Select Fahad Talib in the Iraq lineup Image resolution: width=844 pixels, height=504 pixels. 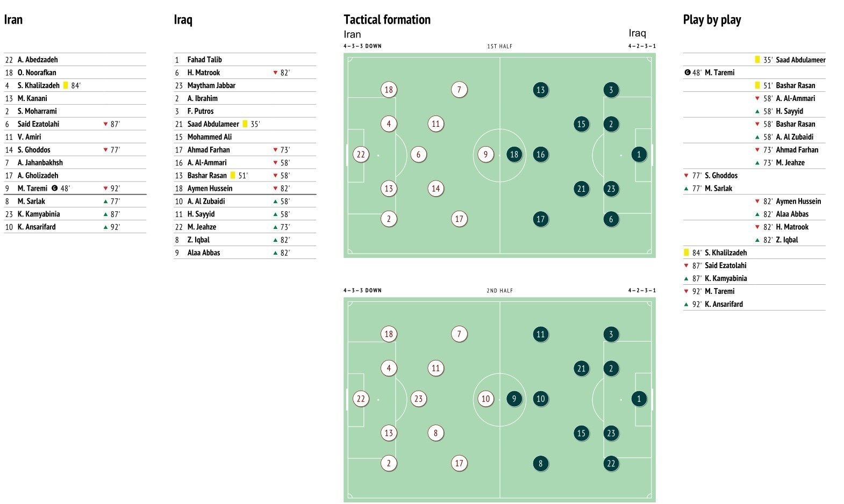[204, 60]
